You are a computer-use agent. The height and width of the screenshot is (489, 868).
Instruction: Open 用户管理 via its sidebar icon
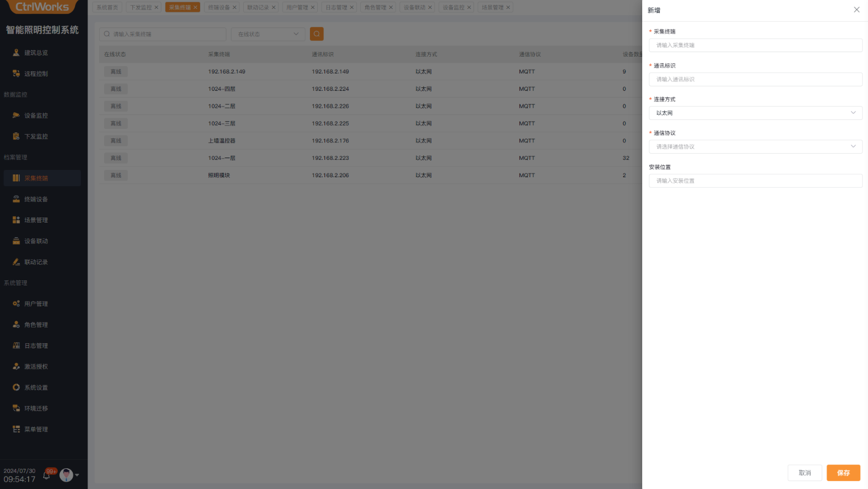pyautogui.click(x=16, y=304)
